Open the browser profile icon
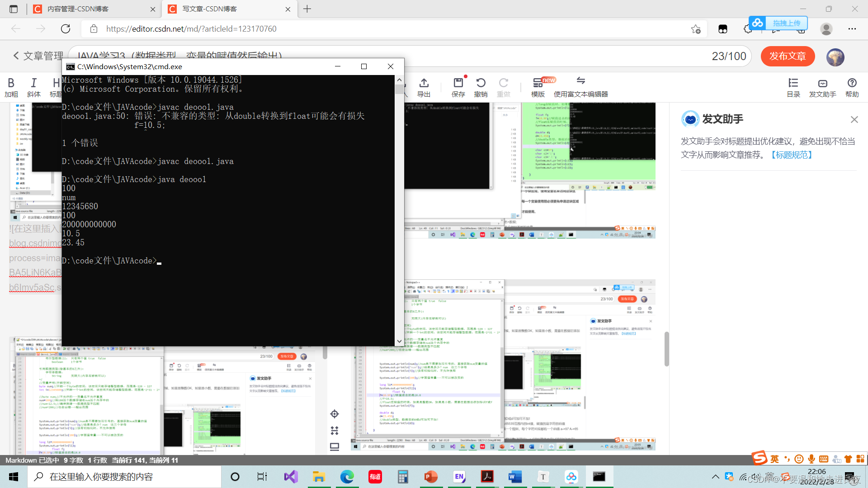This screenshot has width=868, height=488. point(826,29)
